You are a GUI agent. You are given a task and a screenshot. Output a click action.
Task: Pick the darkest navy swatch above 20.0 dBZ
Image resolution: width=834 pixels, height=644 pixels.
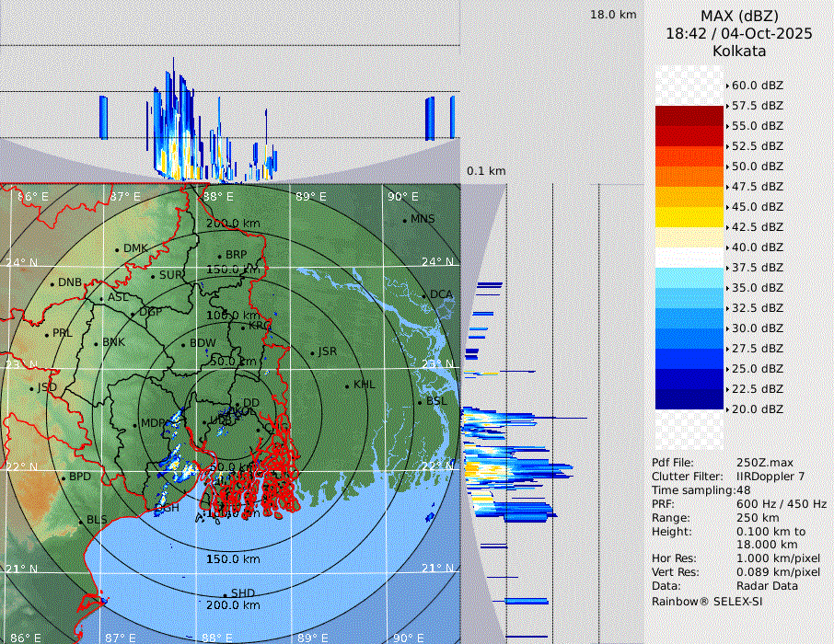coord(689,399)
